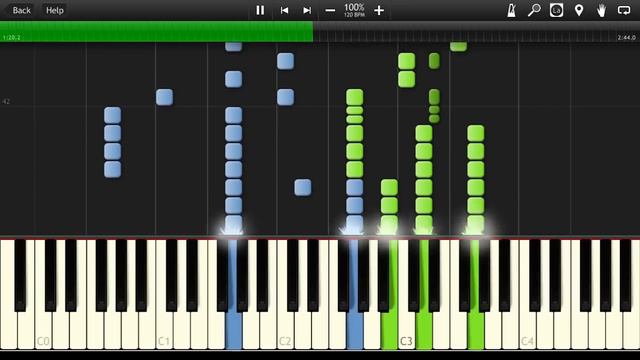Decrease playback speed with minus button

(x=330, y=10)
